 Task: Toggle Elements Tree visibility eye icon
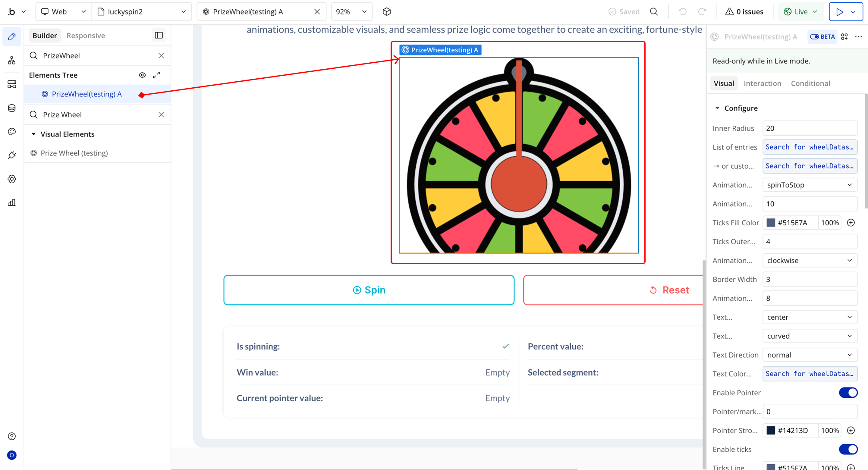(142, 75)
